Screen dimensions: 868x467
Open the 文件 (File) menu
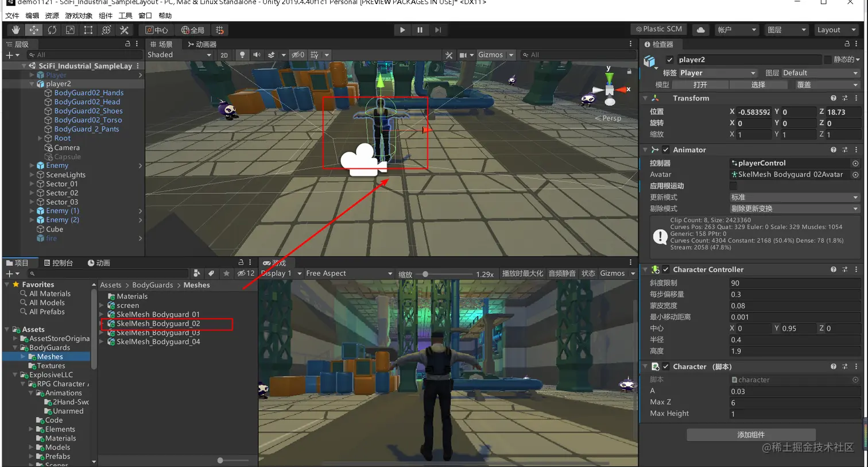(x=12, y=16)
